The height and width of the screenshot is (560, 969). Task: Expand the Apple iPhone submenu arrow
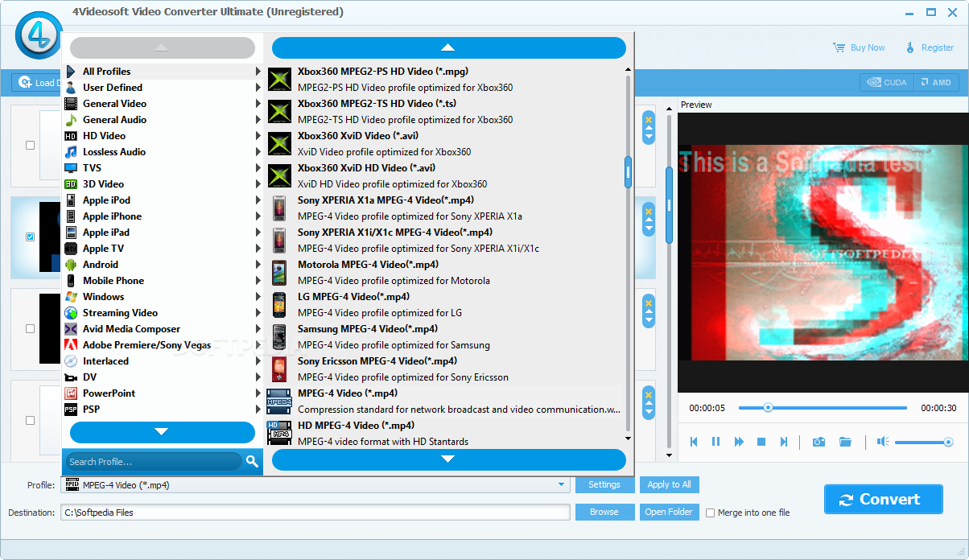coord(258,216)
